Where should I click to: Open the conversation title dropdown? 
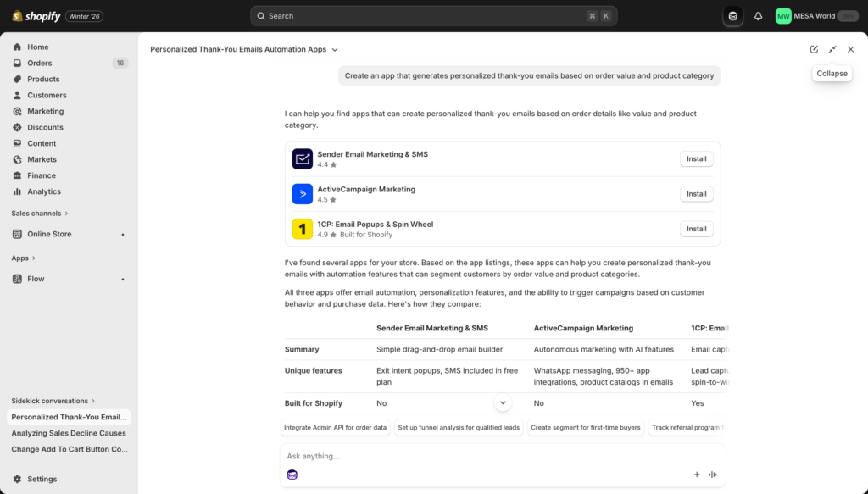click(x=334, y=49)
